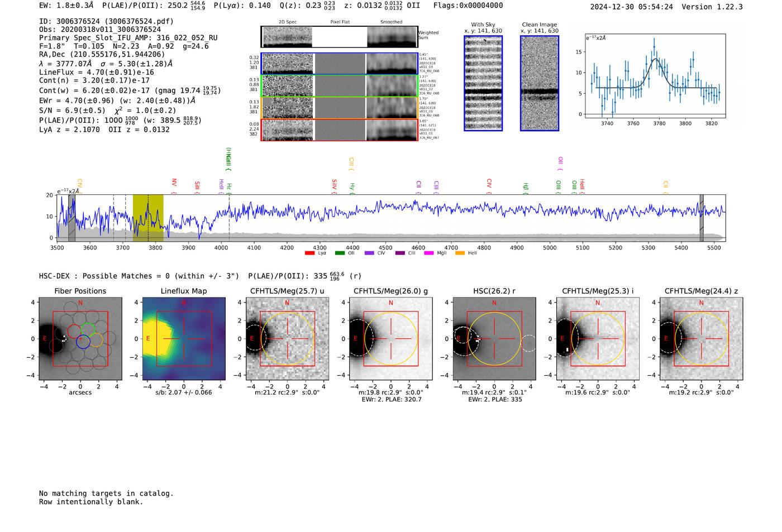Open the Clean Image cutout
This screenshot has height=532, width=782.
click(x=540, y=83)
